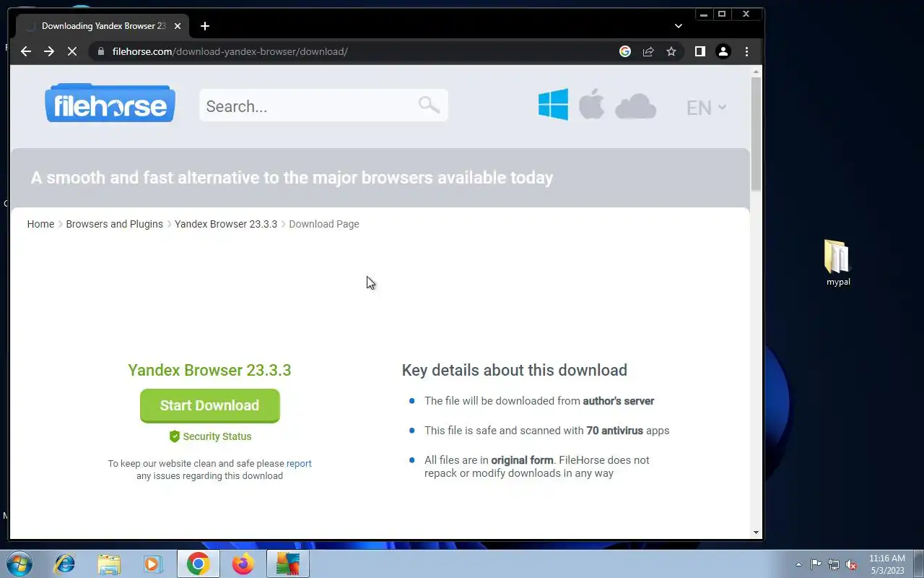
Task: Click the green Security Status shield icon
Action: pos(174,436)
